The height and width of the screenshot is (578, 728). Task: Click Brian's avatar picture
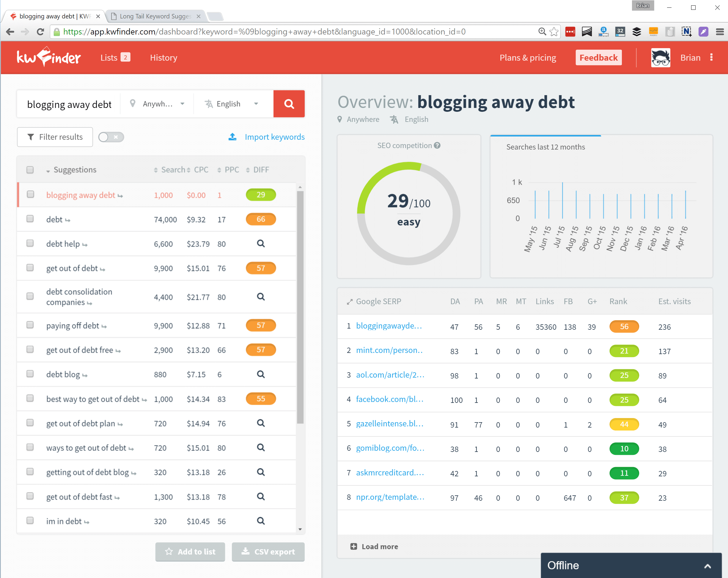coord(661,57)
